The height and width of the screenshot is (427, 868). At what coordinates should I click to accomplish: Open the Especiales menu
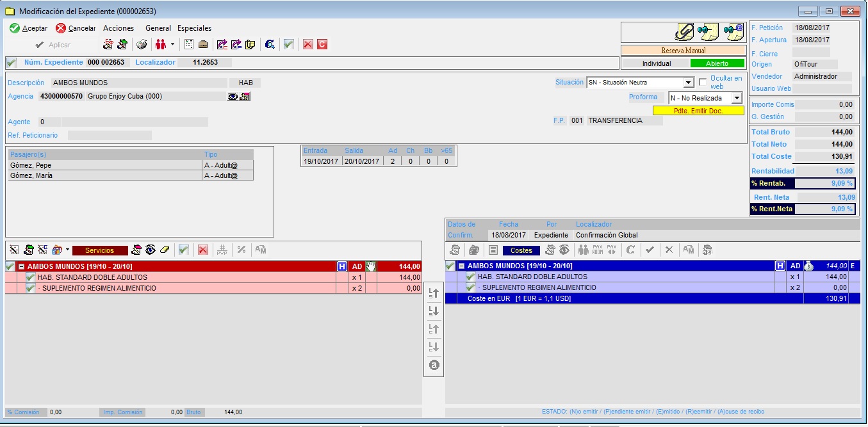click(194, 28)
